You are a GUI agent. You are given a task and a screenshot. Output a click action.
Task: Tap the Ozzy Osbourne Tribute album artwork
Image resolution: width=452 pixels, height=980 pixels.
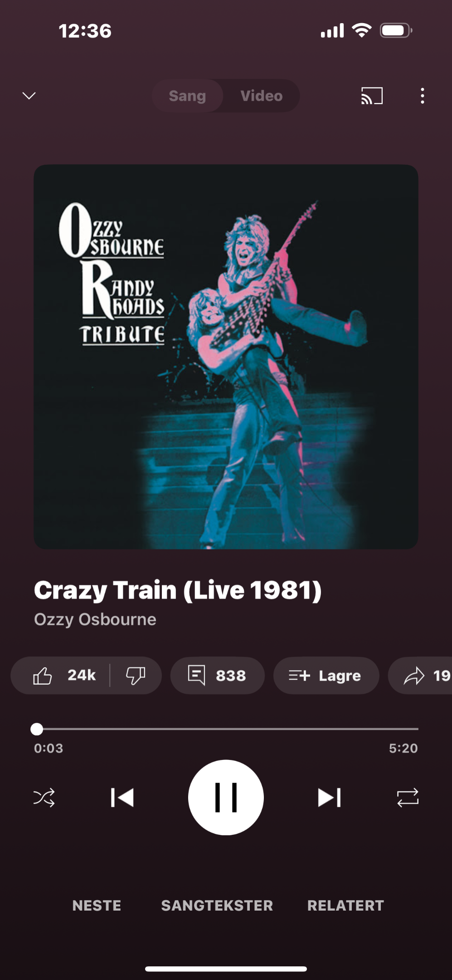click(226, 357)
